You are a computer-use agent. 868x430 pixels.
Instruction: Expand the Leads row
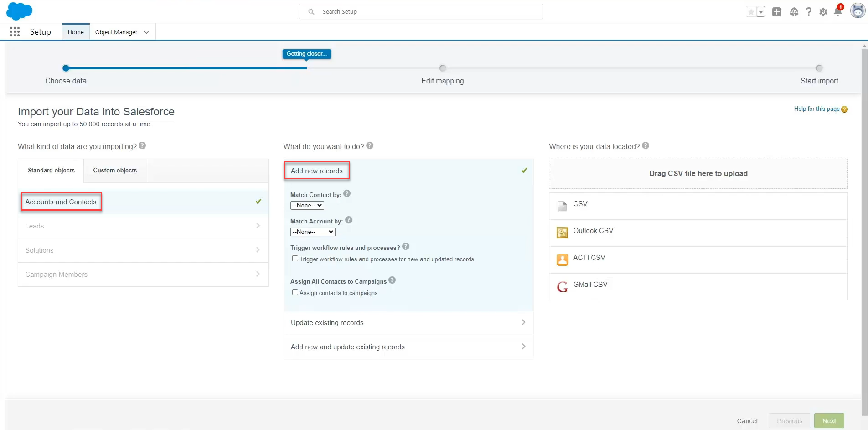click(143, 226)
